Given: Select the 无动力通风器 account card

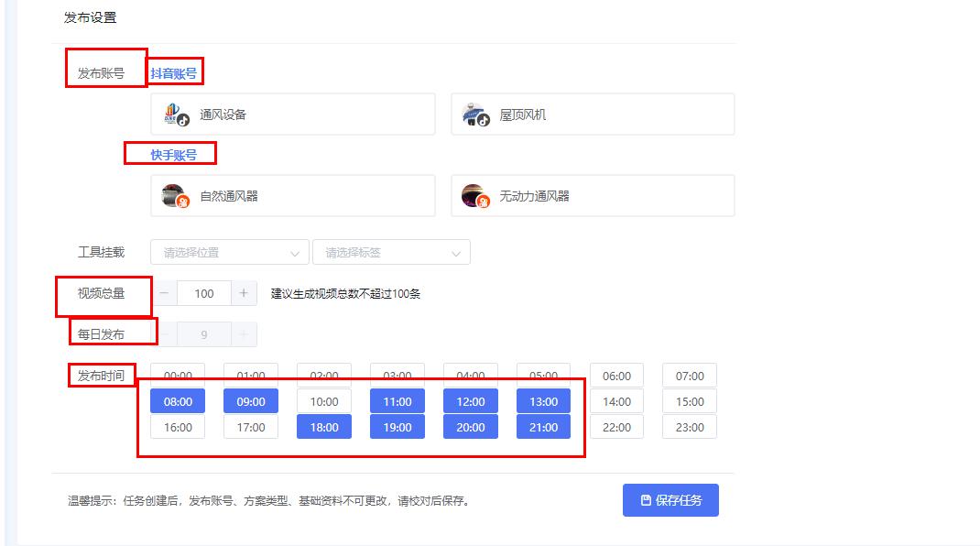Looking at the screenshot, I should click(x=591, y=194).
